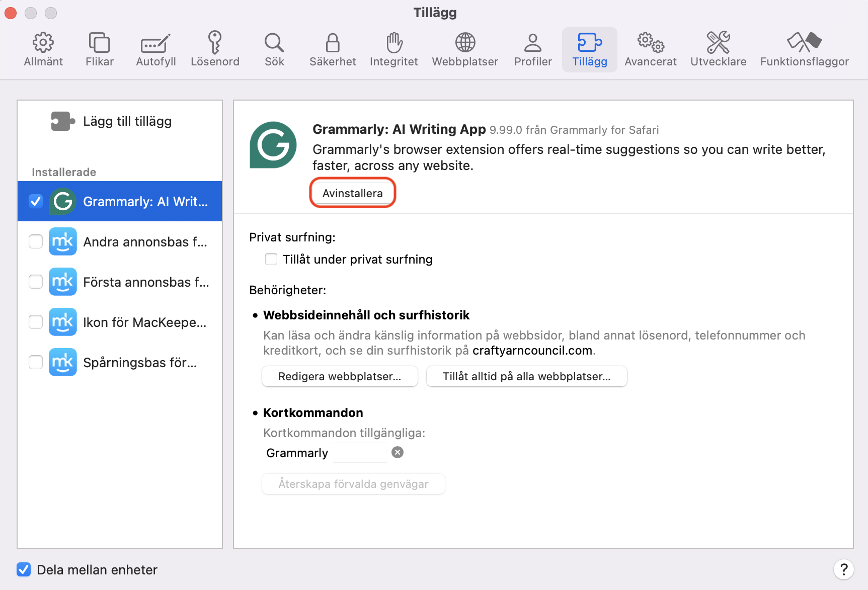
Task: Click the Grammarly shortcut input field
Action: pos(360,453)
